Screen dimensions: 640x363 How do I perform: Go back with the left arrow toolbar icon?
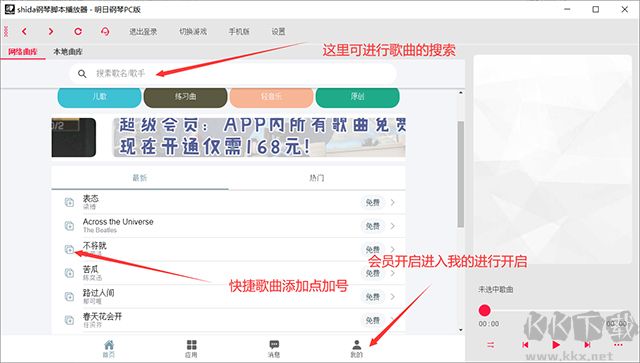[24, 31]
